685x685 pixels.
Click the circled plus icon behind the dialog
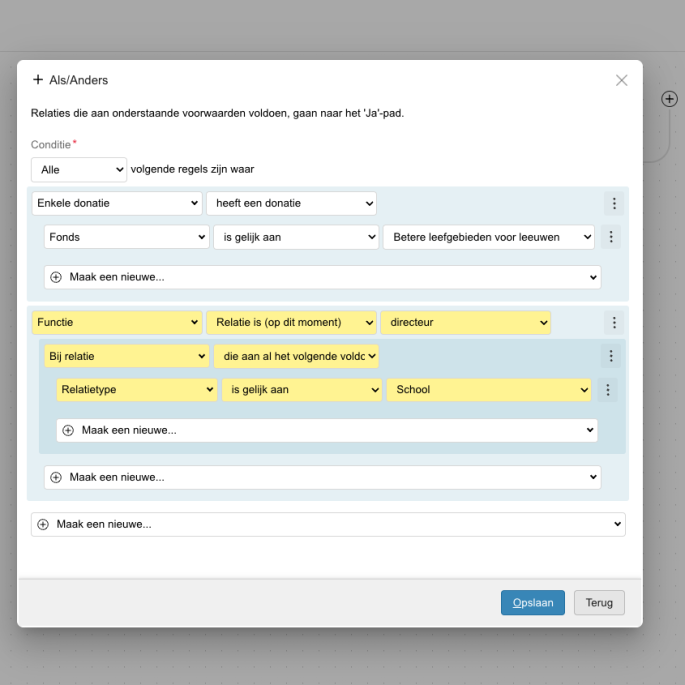pyautogui.click(x=669, y=99)
